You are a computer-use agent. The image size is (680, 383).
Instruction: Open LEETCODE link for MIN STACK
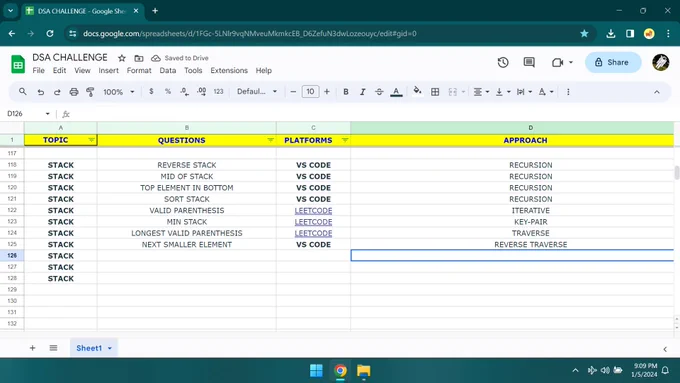click(313, 222)
